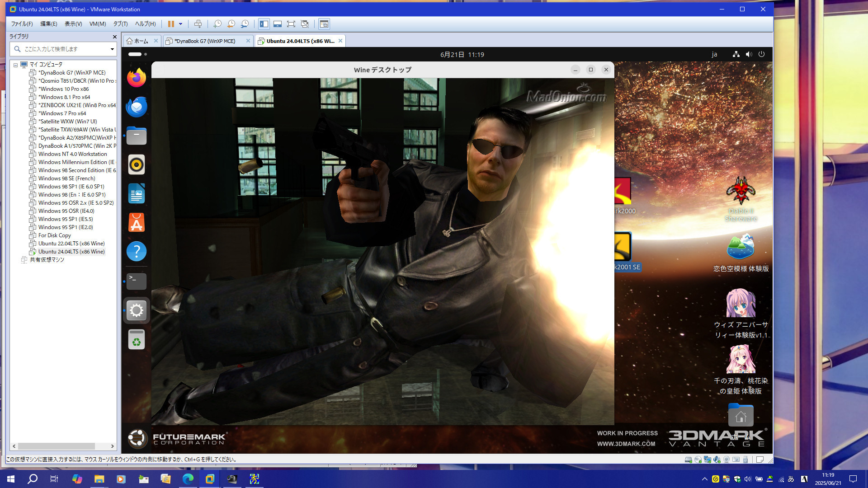The width and height of the screenshot is (868, 488).
Task: Revert the VM to its previous snapshot
Action: tap(231, 24)
